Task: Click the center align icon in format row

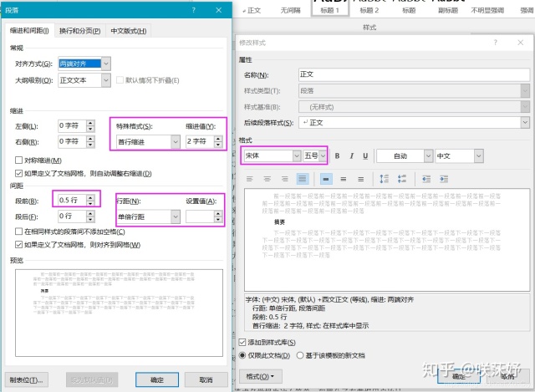Action: click(267, 179)
